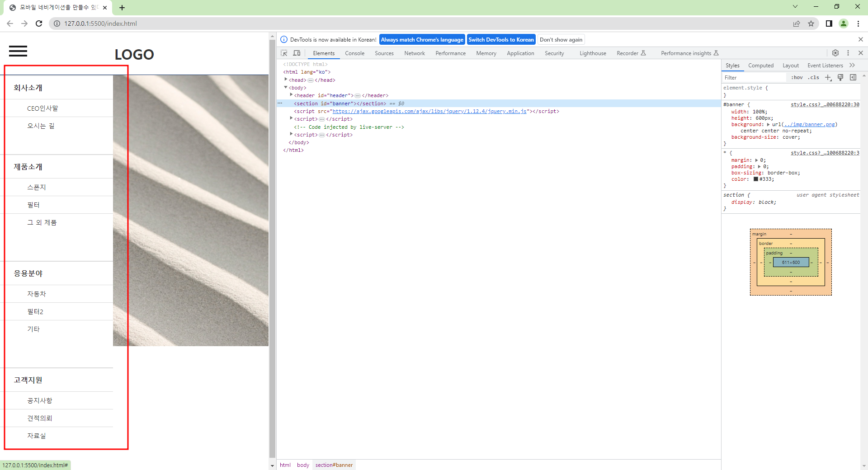Select body in the breadcrumb bar
The image size is (868, 470).
click(x=303, y=465)
